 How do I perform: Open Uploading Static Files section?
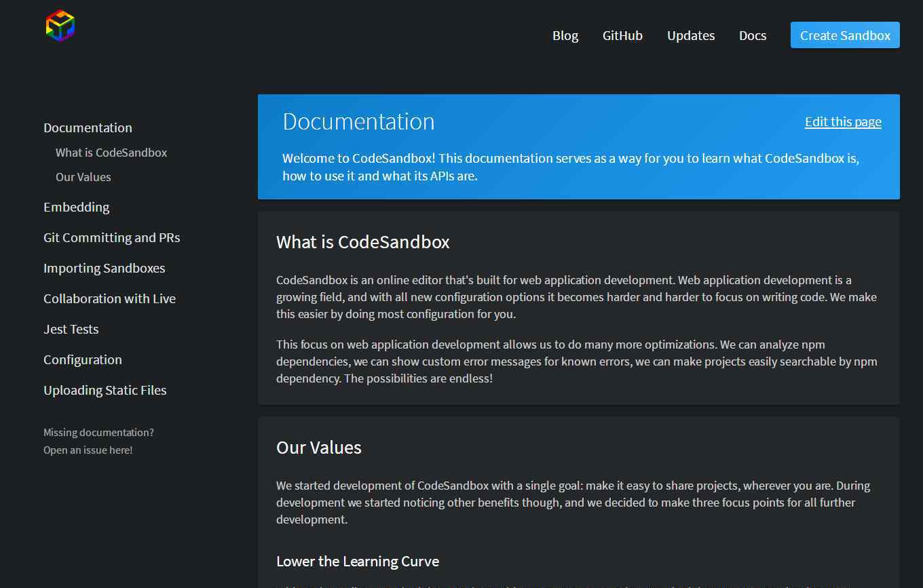coord(105,390)
